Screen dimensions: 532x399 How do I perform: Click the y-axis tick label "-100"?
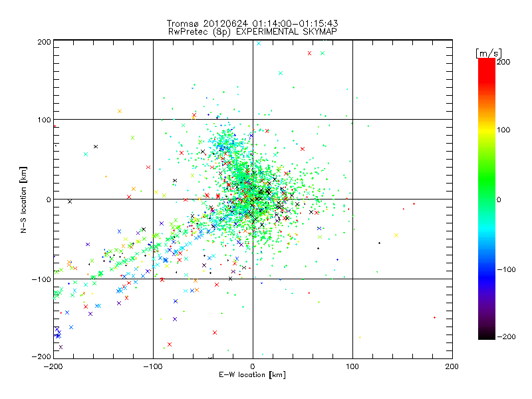(x=41, y=279)
